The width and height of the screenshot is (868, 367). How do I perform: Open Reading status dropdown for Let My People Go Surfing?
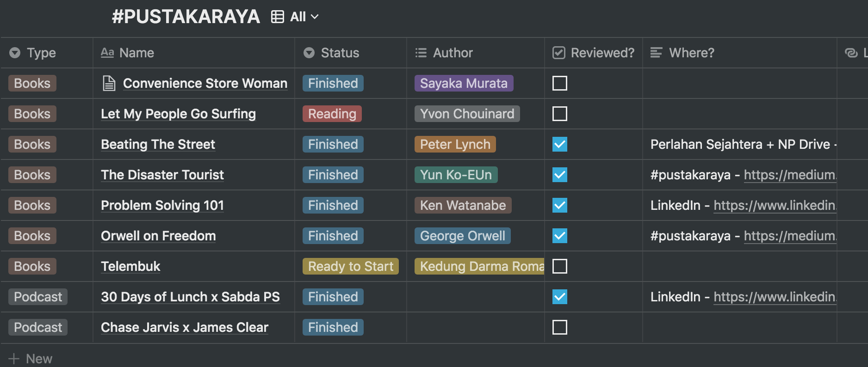tap(332, 114)
